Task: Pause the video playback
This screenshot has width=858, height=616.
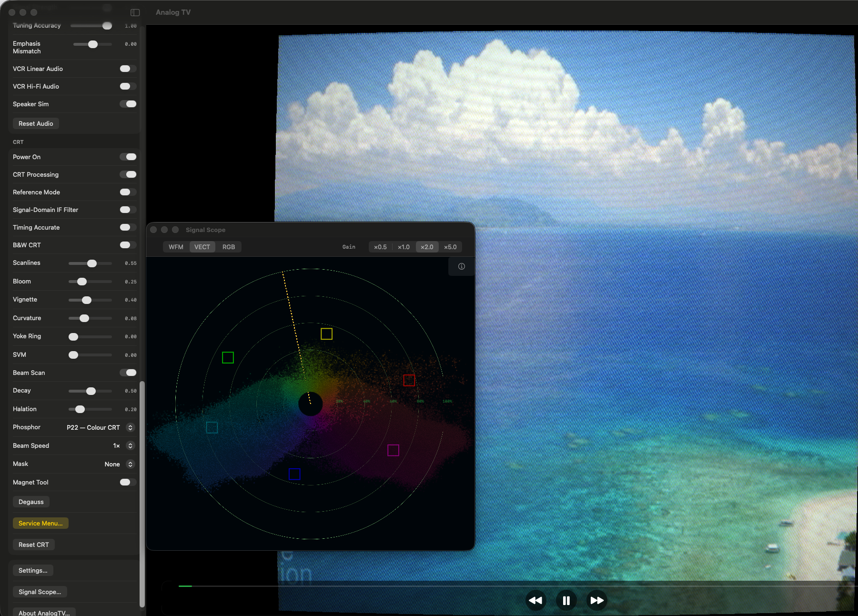Action: [x=566, y=600]
